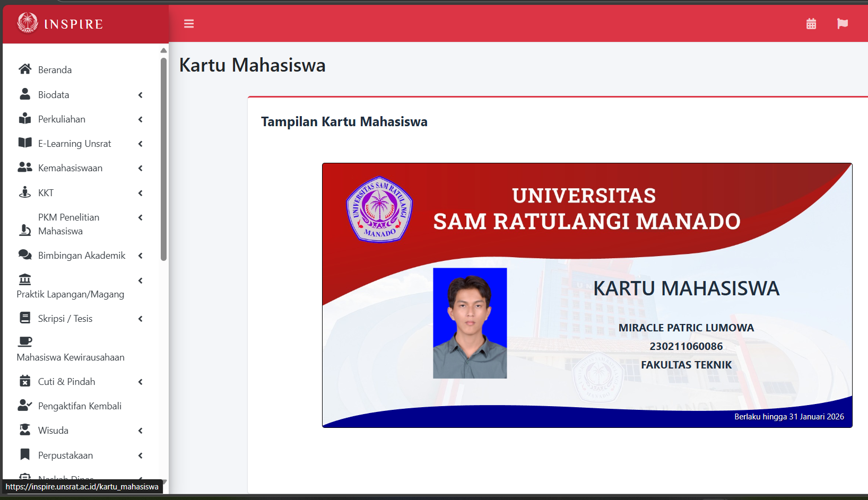
Task: Click the Kemahasiswaan group icon
Action: pos(25,167)
